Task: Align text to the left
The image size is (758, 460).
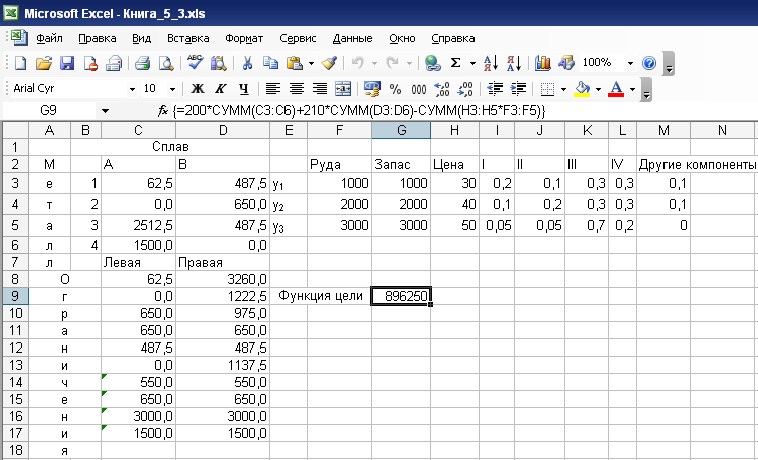Action: pyautogui.click(x=273, y=89)
